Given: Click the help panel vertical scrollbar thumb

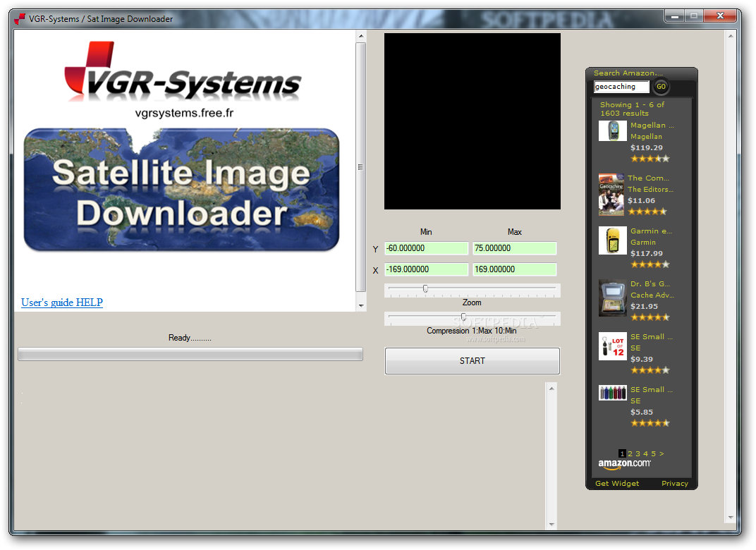Looking at the screenshot, I should [360, 167].
